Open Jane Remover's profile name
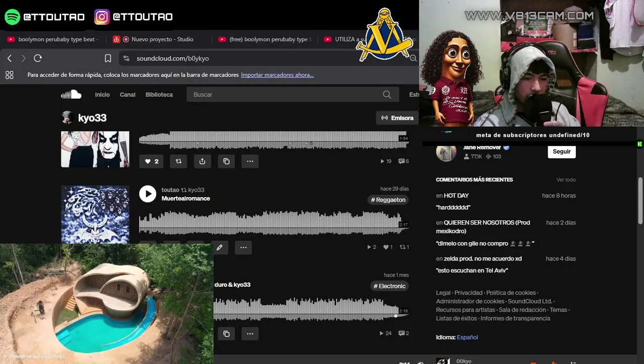 482,148
